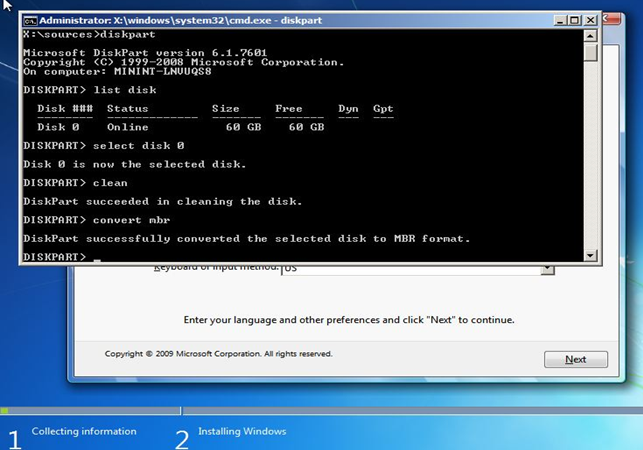Click the Copyright (C) 1999-2008 Microsoft Corporation line
The height and width of the screenshot is (450, 643).
183,62
